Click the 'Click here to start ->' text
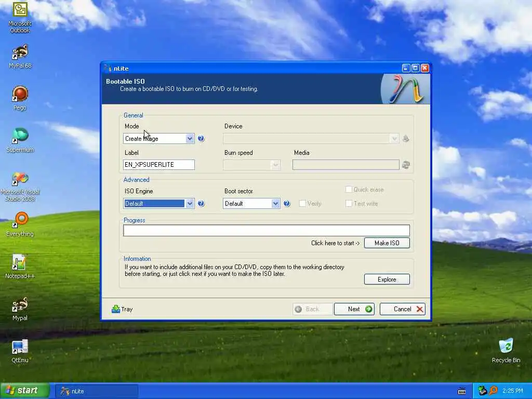This screenshot has width=532, height=399. [335, 243]
